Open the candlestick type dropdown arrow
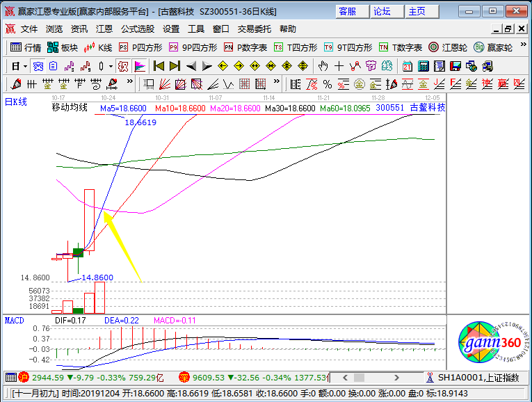The height and width of the screenshot is (402, 532). [111, 66]
